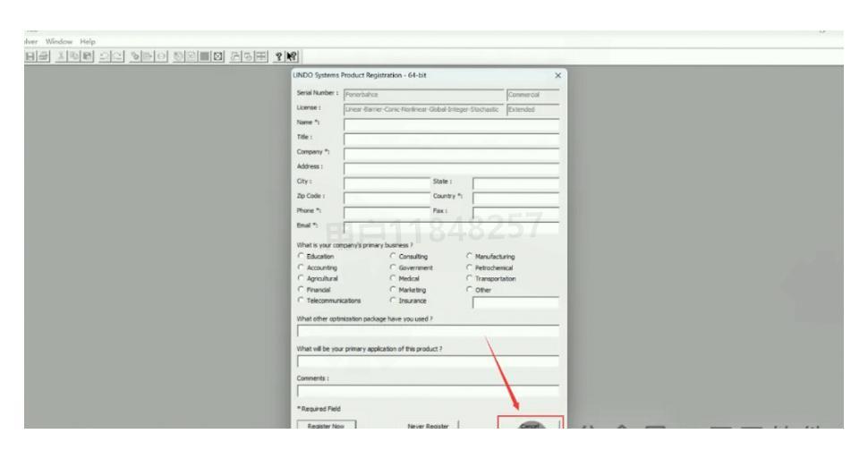Screen dimensions: 868x459
Task: Click the Matrix Picture toolbar icon
Action: tap(204, 56)
